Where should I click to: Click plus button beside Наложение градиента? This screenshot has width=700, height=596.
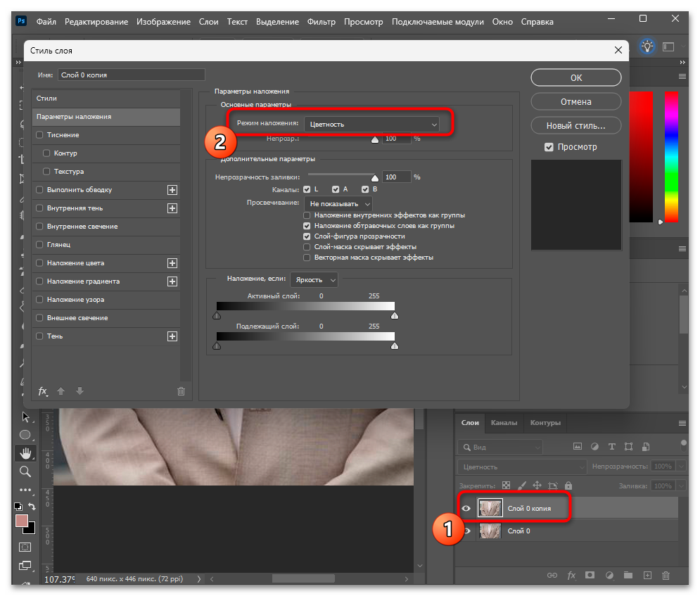(172, 281)
